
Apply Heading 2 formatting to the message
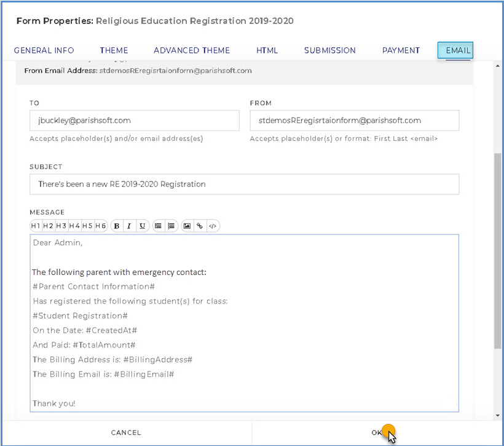pyautogui.click(x=49, y=226)
